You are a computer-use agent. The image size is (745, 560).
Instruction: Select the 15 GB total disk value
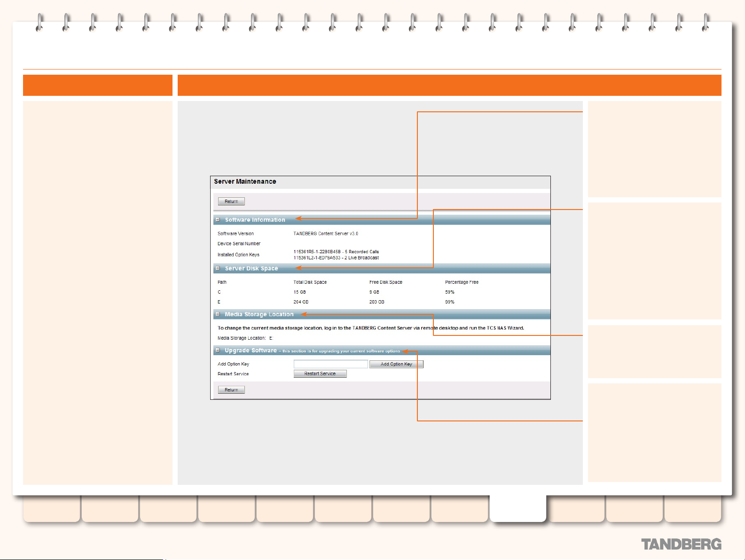coord(300,292)
